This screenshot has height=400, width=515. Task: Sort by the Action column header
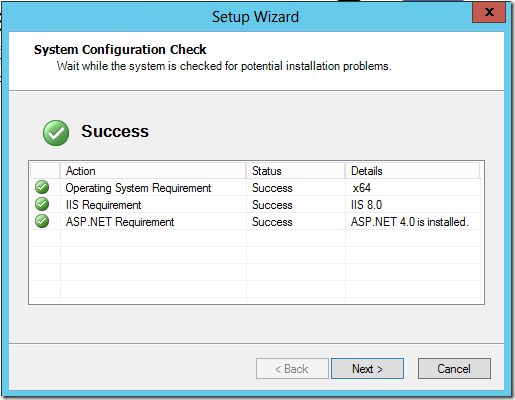(153, 171)
